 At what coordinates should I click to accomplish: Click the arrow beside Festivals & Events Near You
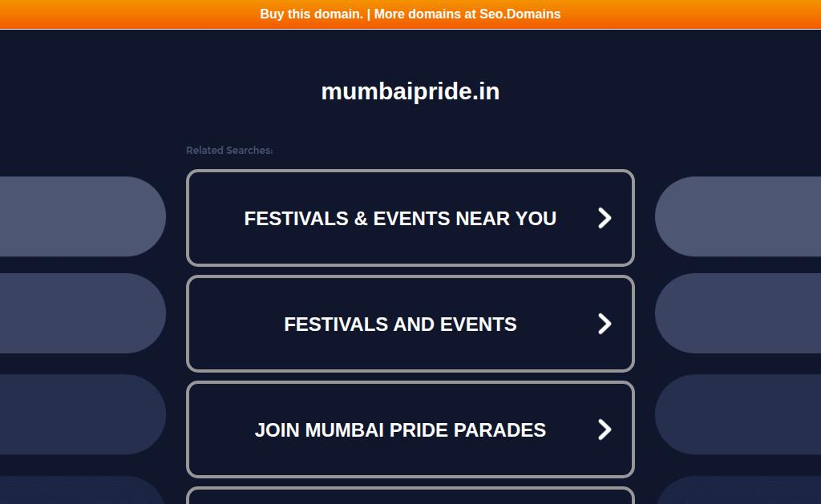[605, 218]
